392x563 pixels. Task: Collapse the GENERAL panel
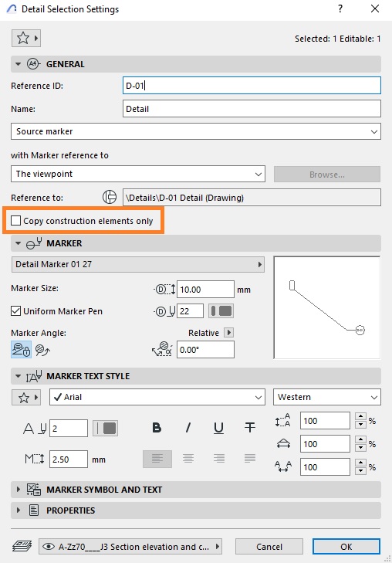click(x=18, y=64)
